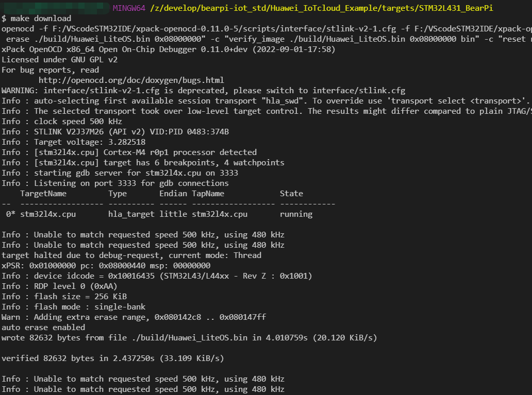Click the 'Listening on port 3333' line
Screen dimensions: 532x395
[x=115, y=183]
